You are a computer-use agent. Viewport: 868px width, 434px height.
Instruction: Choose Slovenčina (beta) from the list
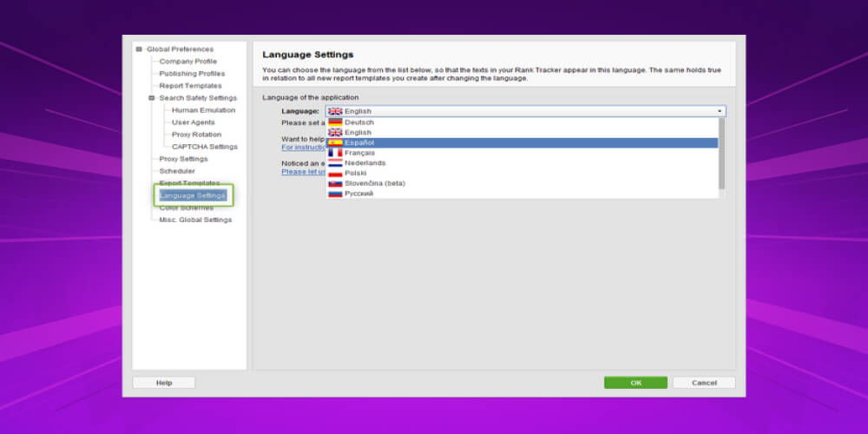[522, 183]
